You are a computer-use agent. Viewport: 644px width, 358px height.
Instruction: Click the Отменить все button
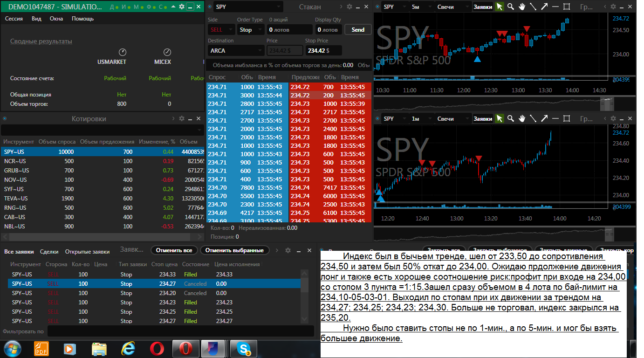pos(174,250)
